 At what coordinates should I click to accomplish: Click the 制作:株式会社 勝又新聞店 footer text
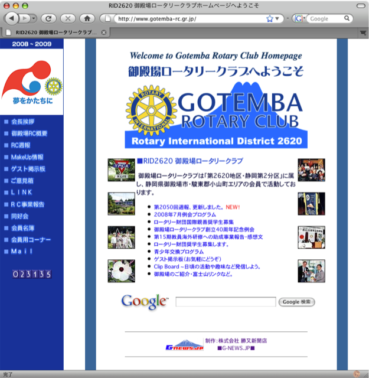pos(236,341)
